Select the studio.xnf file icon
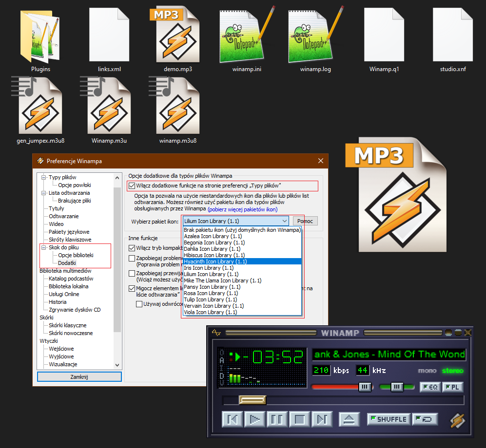This screenshot has height=448, width=486. tap(453, 35)
